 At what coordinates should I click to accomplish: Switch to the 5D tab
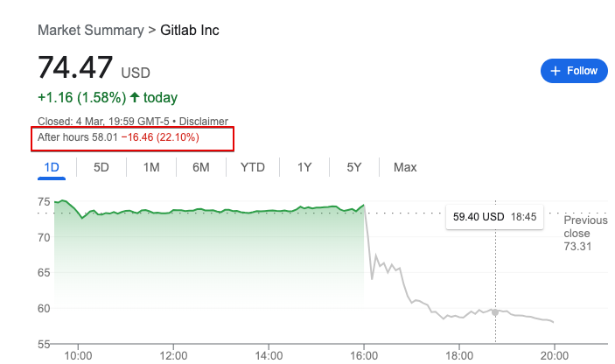coord(101,167)
